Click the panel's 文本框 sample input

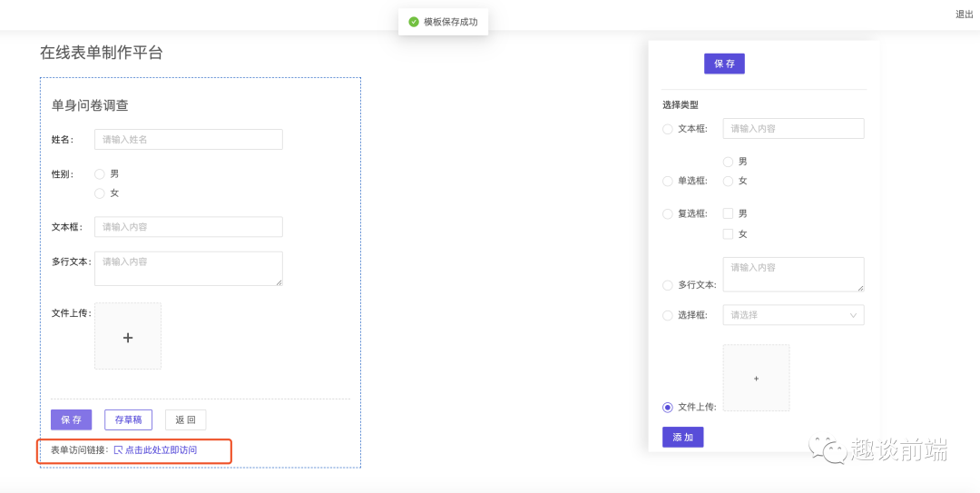(x=793, y=128)
